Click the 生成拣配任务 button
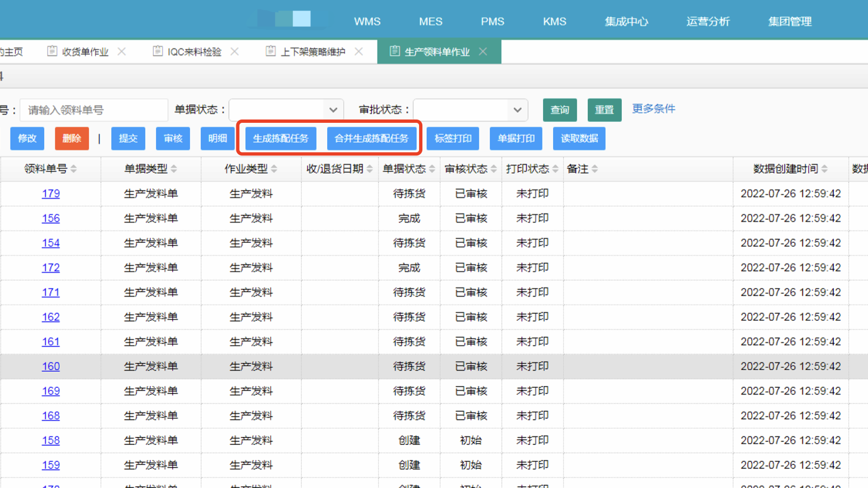This screenshot has height=488, width=868. point(281,138)
